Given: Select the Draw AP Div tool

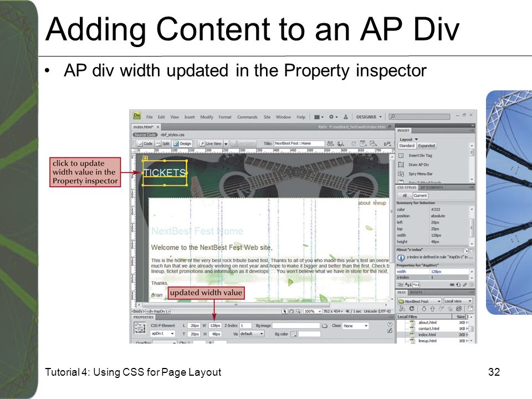Looking at the screenshot, I should pyautogui.click(x=401, y=165).
